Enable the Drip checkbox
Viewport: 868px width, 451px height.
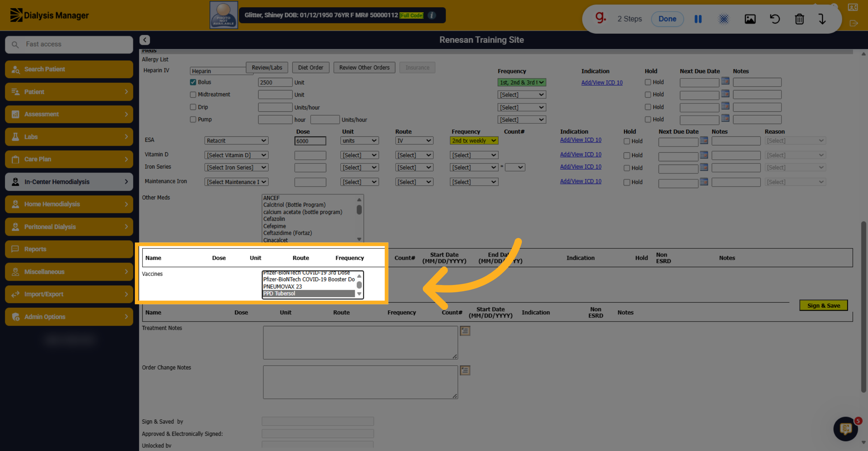point(193,107)
